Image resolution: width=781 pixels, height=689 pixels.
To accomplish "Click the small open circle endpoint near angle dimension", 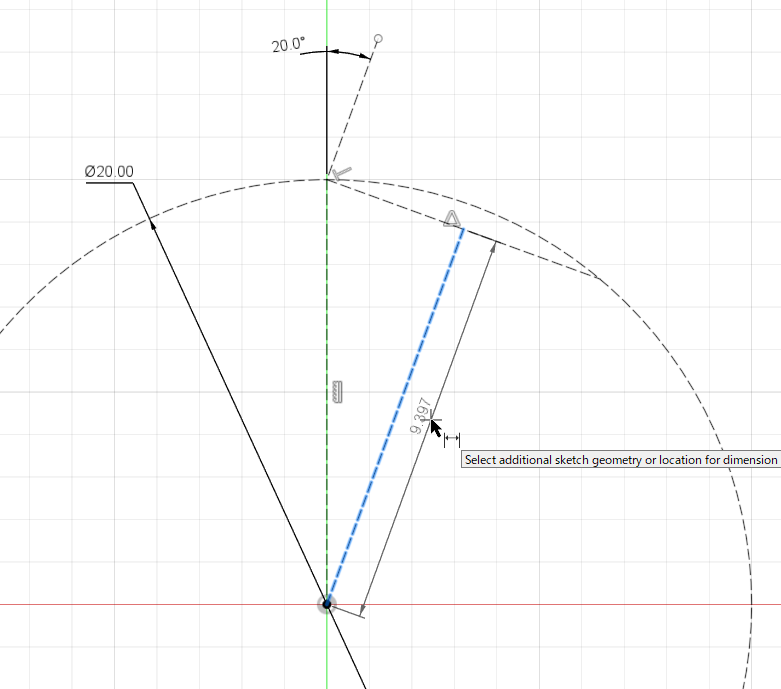I will click(378, 40).
